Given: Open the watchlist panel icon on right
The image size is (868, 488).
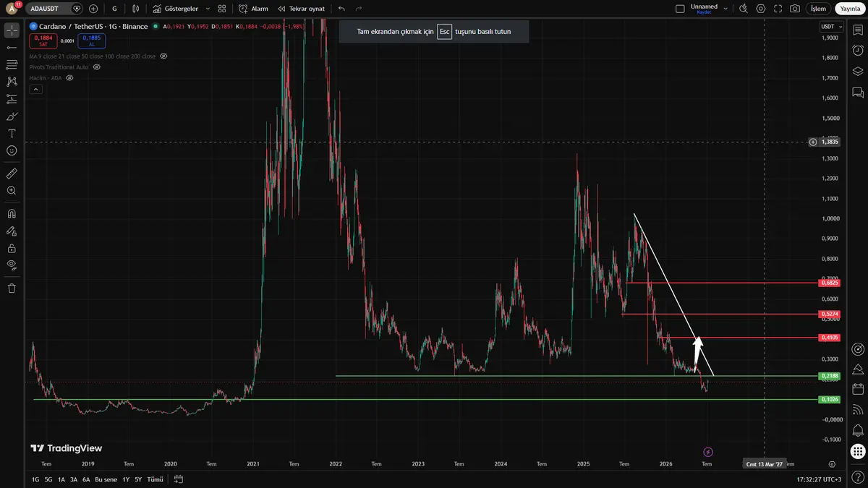Looking at the screenshot, I should tap(858, 31).
